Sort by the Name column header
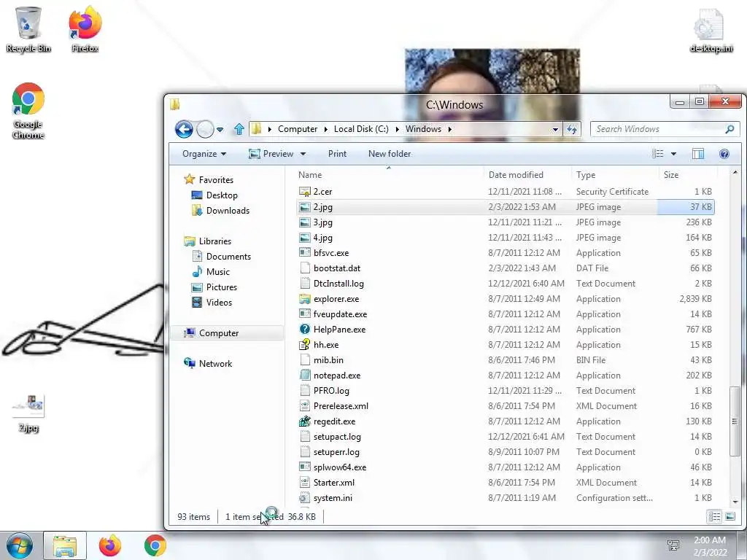This screenshot has width=747, height=560. (x=389, y=175)
